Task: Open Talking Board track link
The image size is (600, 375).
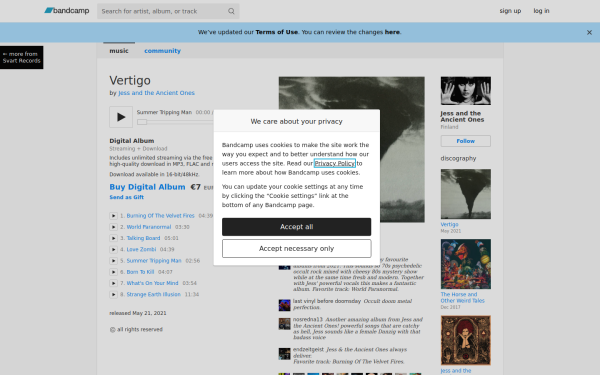Action: click(143, 238)
